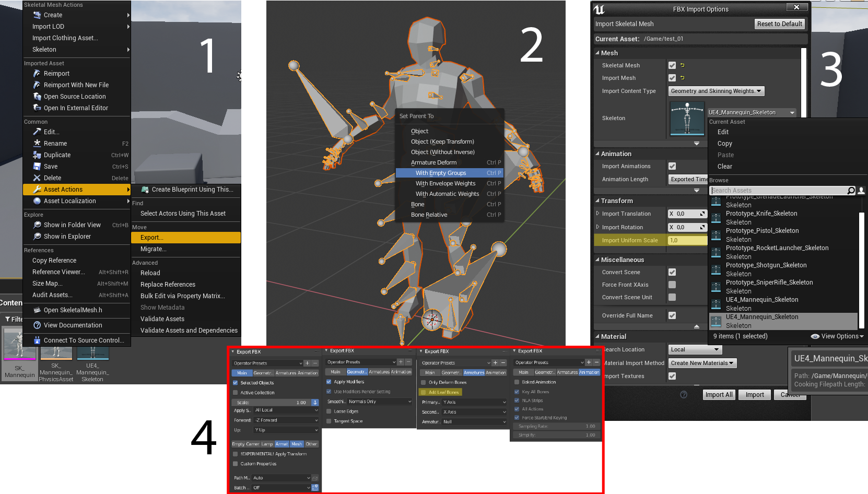Click the Show in Explorer icon
Image resolution: width=868 pixels, height=494 pixels.
coord(37,237)
